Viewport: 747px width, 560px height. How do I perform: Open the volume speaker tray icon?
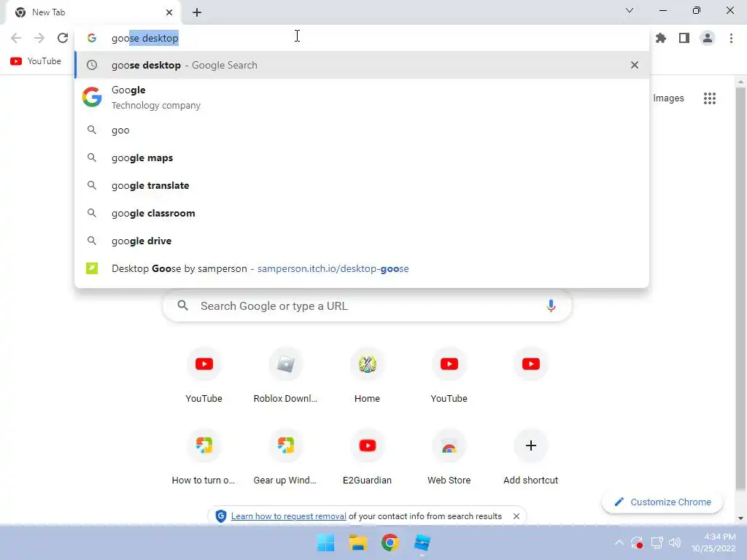(x=675, y=542)
